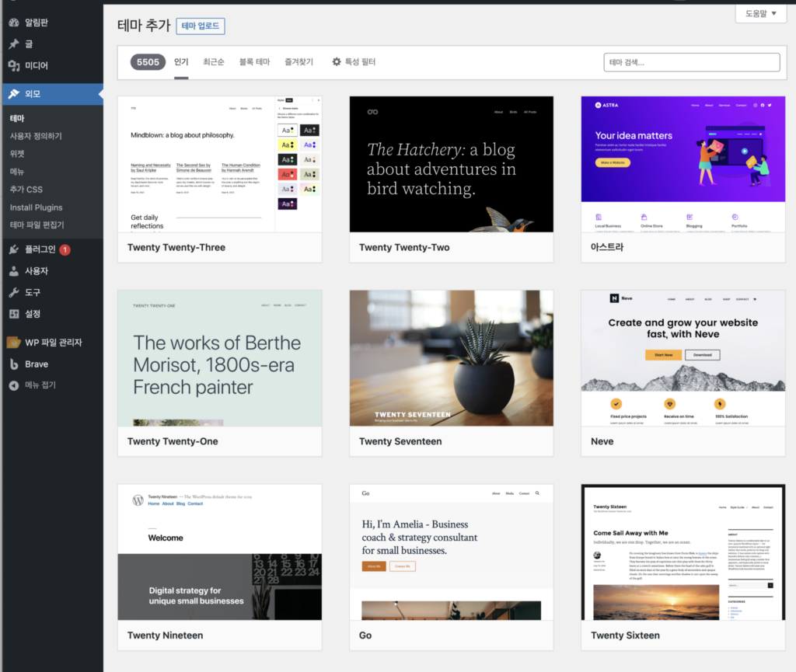Click the pushpin icon next to 글
796x672 pixels.
click(14, 44)
